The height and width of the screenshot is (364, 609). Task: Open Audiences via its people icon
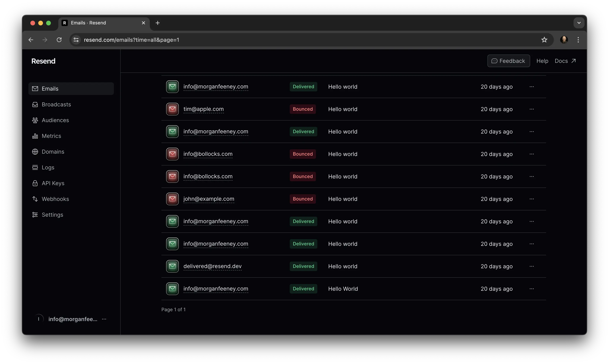[x=35, y=120]
